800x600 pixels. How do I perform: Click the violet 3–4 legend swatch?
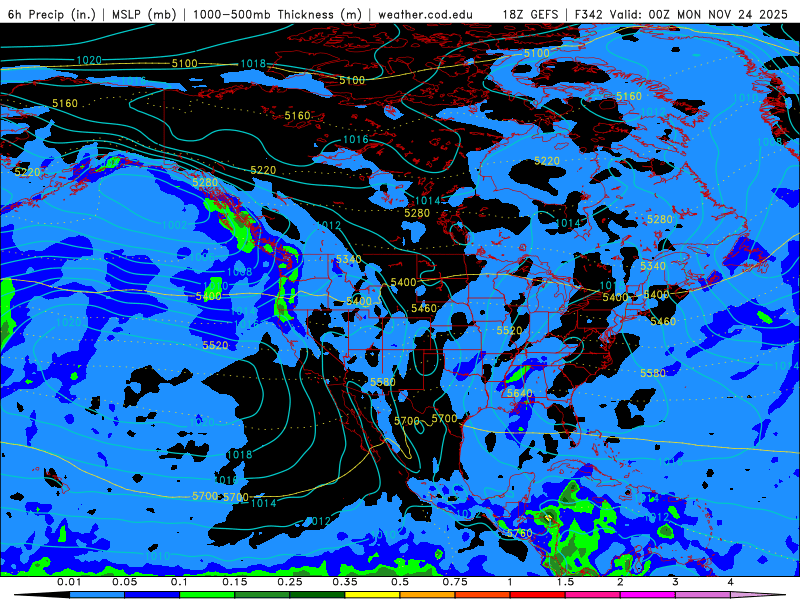pyautogui.click(x=703, y=595)
